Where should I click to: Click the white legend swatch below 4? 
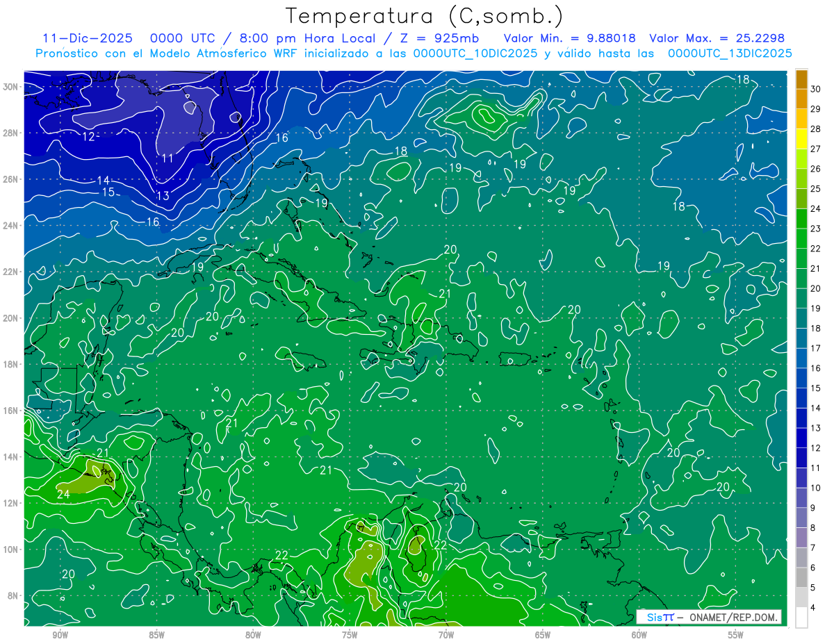point(801,618)
